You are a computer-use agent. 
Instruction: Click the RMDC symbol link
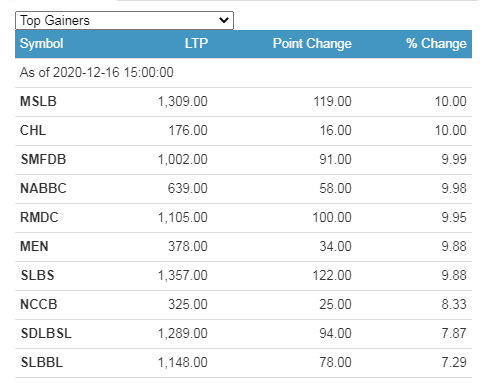point(39,217)
